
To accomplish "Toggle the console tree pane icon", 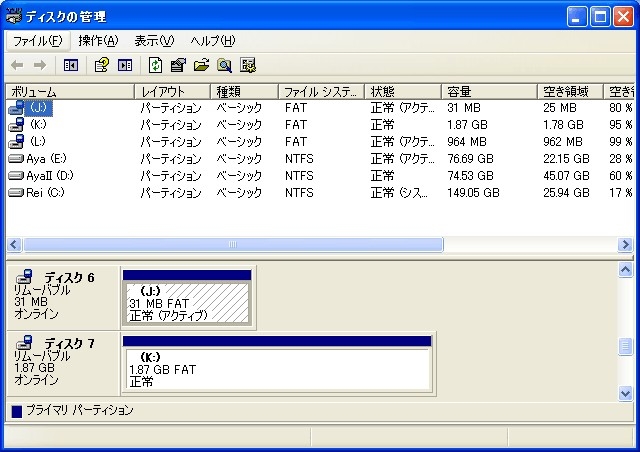I will tap(71, 65).
